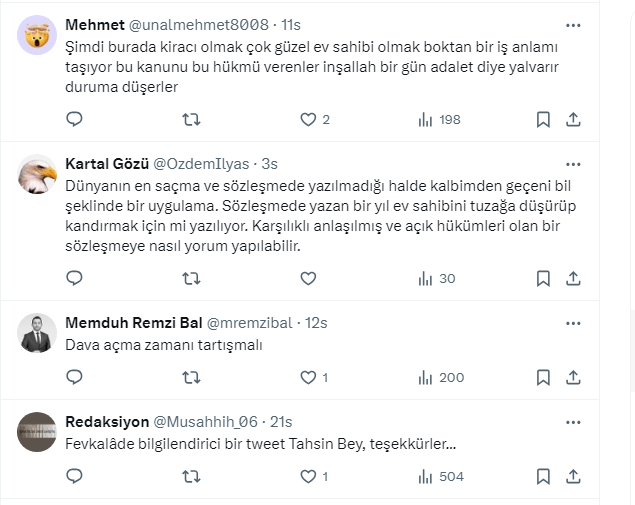Open more options on Redaksiyon's tweet

pos(573,422)
